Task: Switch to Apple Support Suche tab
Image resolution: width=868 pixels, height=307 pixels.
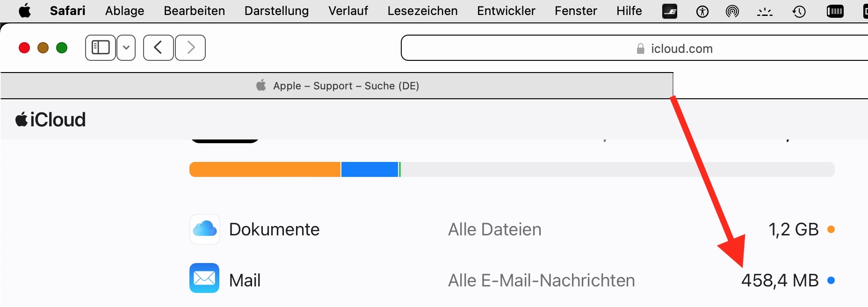Action: [x=337, y=86]
